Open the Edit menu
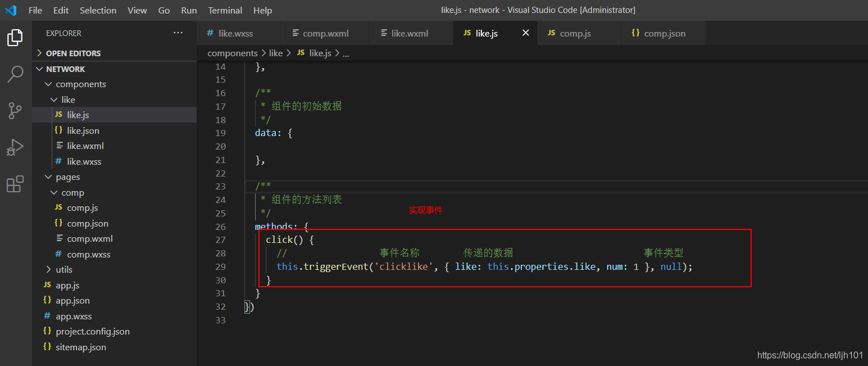Screen dimensions: 868x366 click(61, 10)
